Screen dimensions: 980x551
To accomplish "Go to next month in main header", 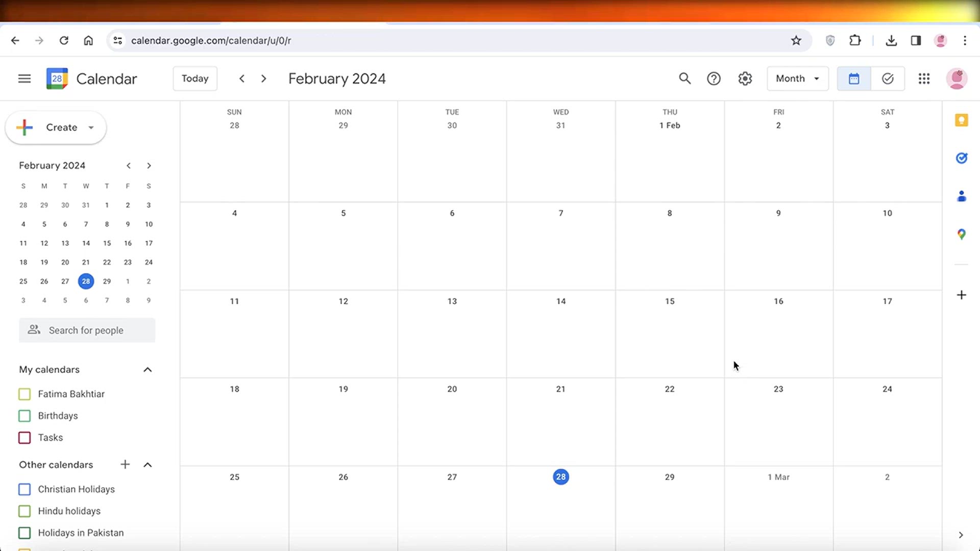I will 263,79.
